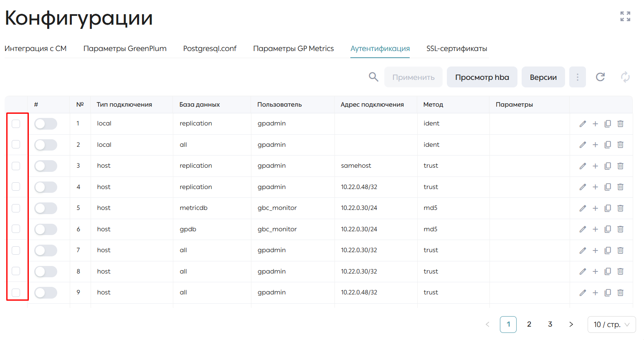Click the Версии button

(543, 77)
